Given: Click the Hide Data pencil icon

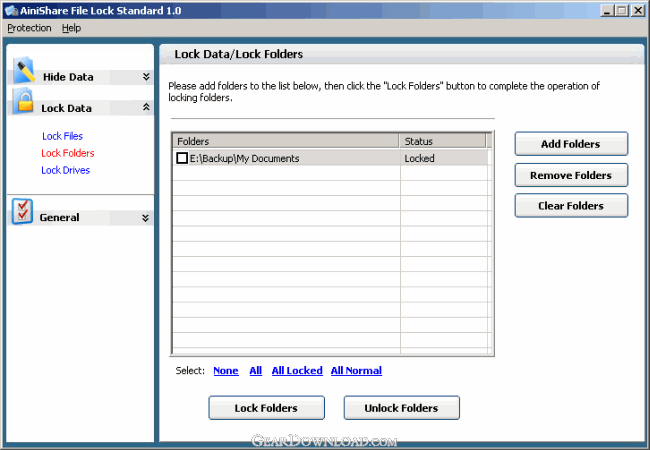Looking at the screenshot, I should point(24,70).
